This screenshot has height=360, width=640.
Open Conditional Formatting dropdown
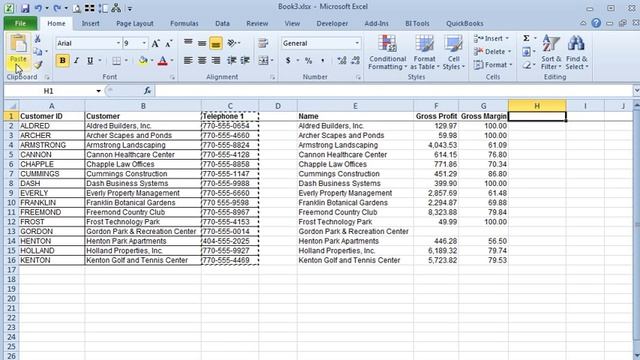[387, 53]
